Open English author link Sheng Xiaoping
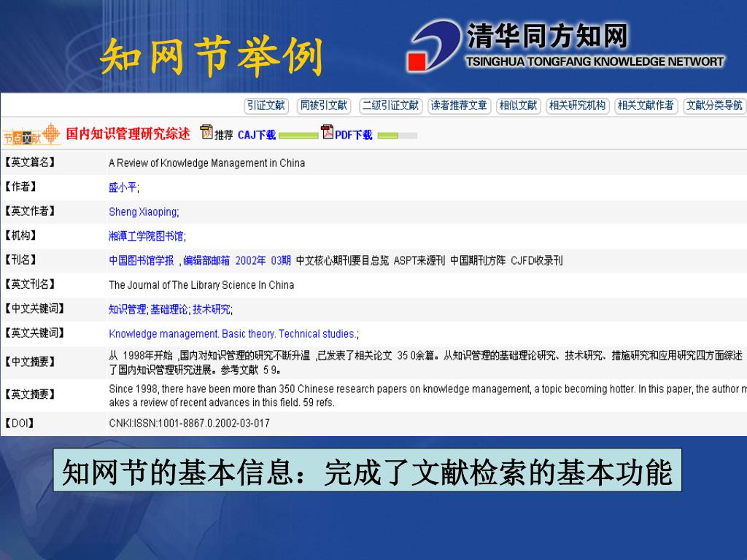 click(143, 212)
